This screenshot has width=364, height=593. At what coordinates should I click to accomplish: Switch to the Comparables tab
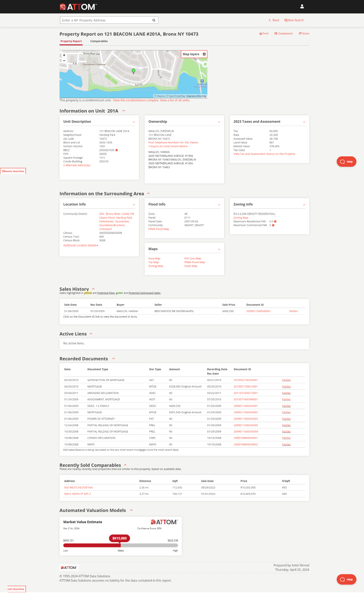[x=99, y=42]
